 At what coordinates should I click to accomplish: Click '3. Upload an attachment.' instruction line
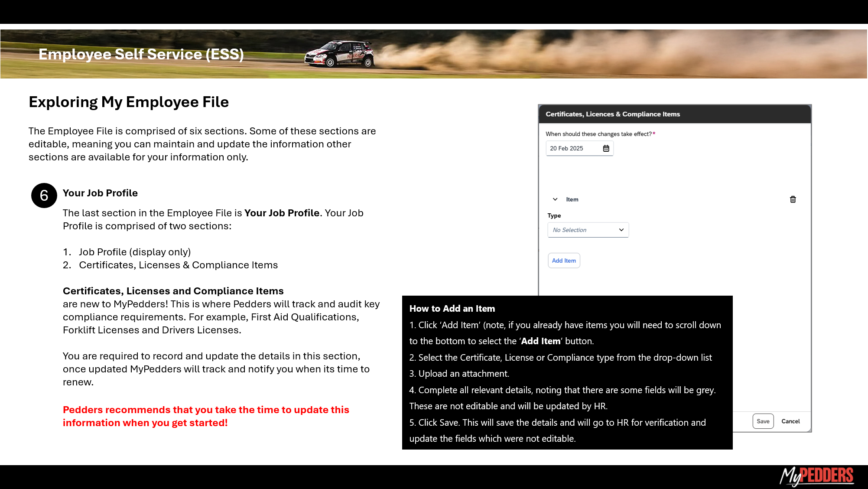click(459, 374)
